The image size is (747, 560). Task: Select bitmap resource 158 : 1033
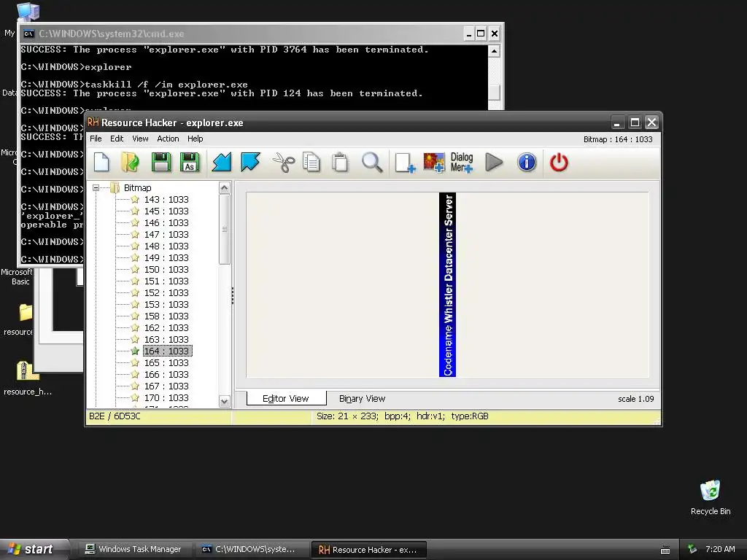166,316
